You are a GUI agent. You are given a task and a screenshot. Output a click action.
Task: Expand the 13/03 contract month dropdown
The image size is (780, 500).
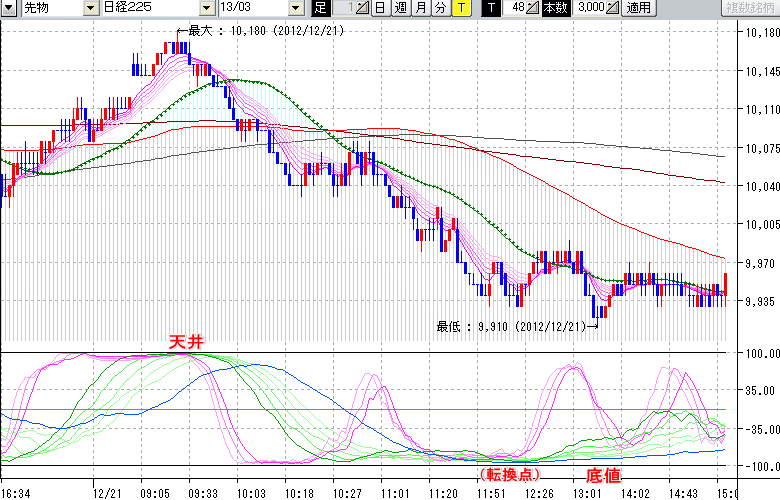(x=294, y=8)
